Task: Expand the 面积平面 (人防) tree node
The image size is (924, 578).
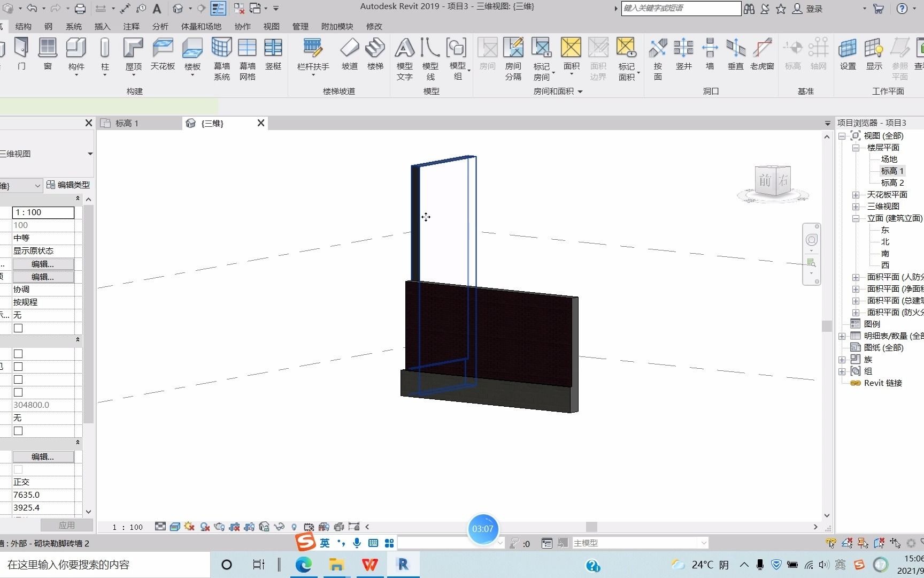Action: 856,277
